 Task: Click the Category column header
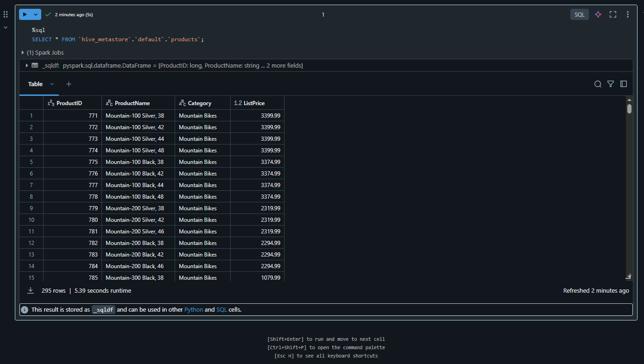click(x=202, y=103)
